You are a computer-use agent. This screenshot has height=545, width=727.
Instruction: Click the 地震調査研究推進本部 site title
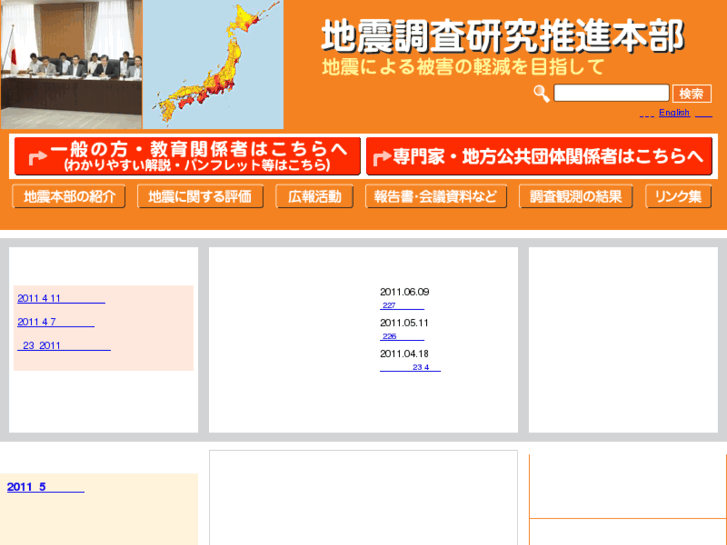(x=503, y=36)
